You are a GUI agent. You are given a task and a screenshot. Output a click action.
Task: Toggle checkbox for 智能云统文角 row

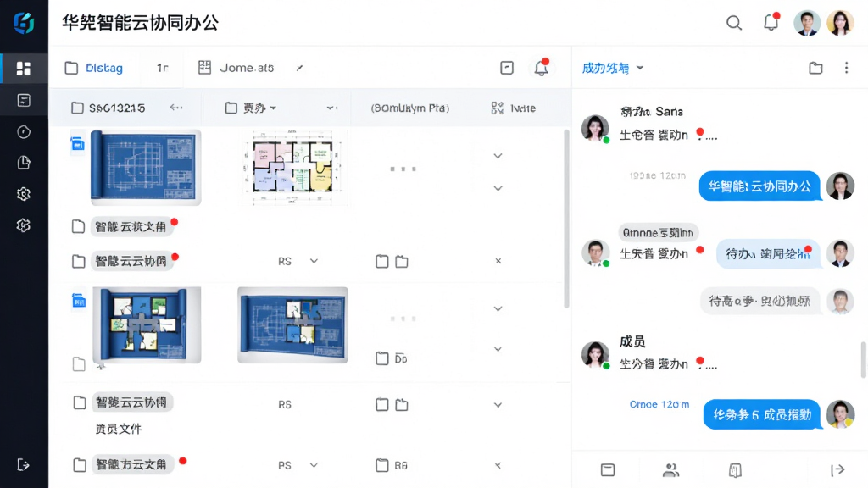coord(79,226)
